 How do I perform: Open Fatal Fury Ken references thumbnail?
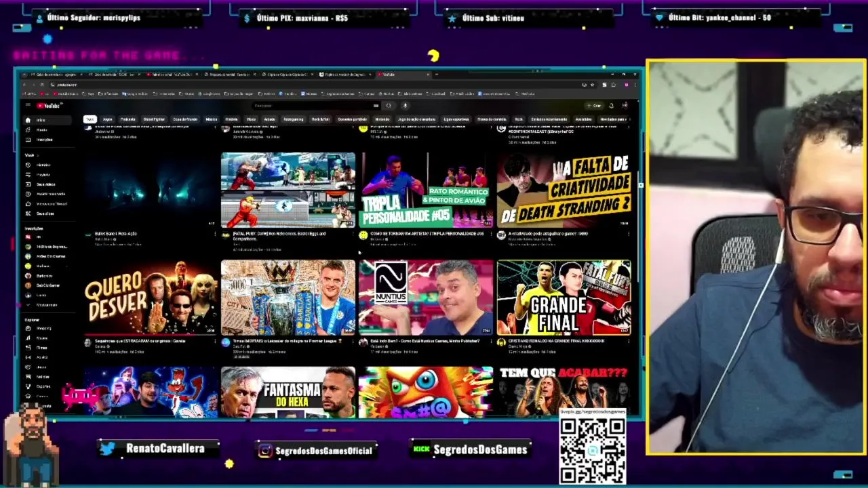click(x=288, y=190)
